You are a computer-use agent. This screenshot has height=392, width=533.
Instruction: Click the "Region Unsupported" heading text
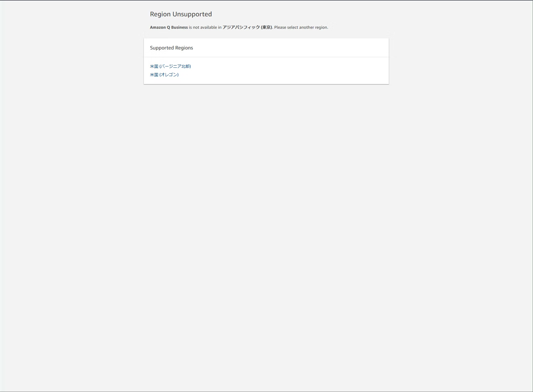click(181, 14)
